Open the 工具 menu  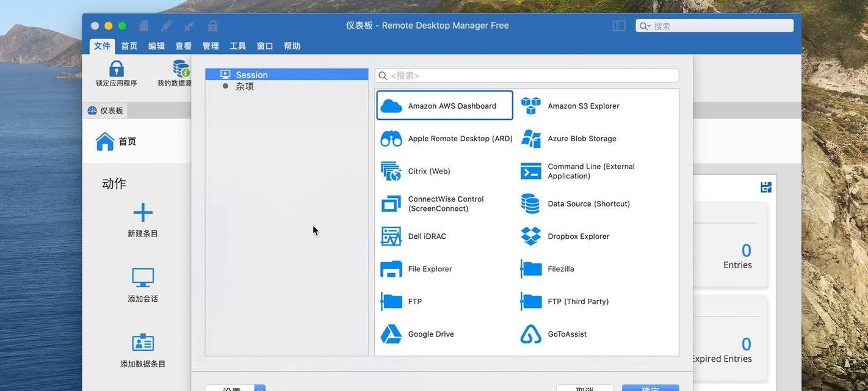[237, 46]
